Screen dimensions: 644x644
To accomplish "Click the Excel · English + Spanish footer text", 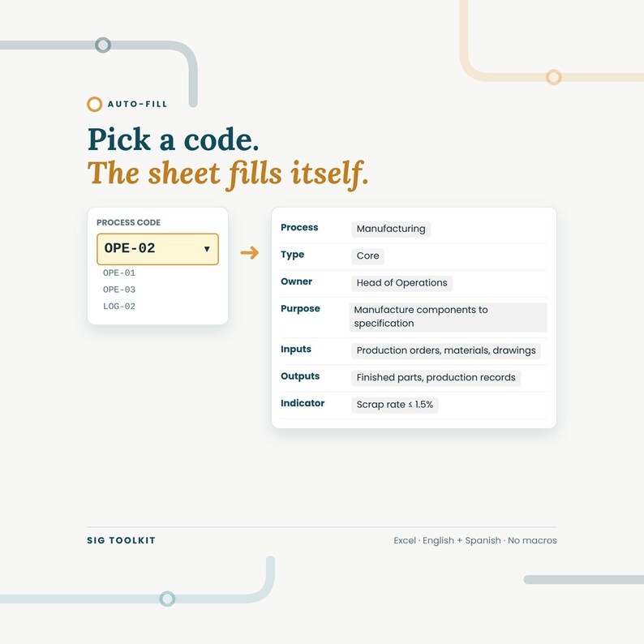I will pos(475,540).
